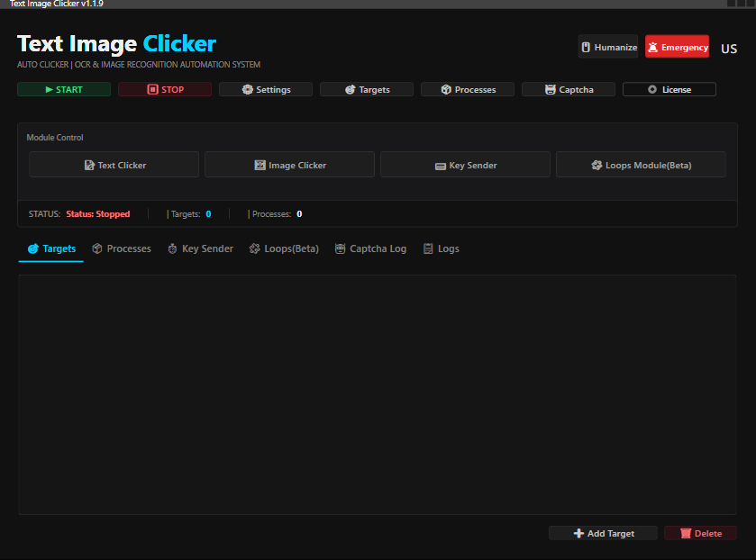Toggle the Text Clicker module
This screenshot has width=756, height=560.
tap(114, 165)
